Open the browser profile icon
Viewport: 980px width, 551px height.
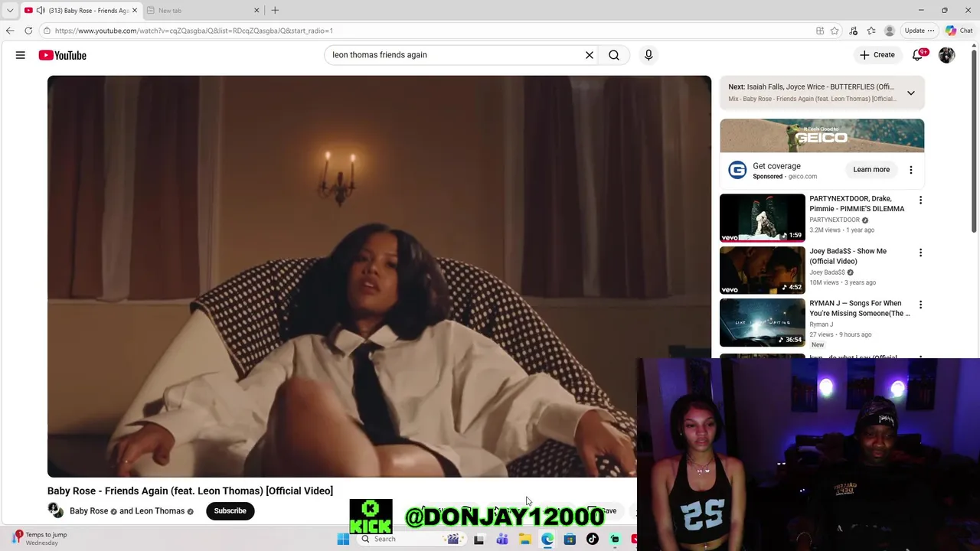(x=890, y=31)
